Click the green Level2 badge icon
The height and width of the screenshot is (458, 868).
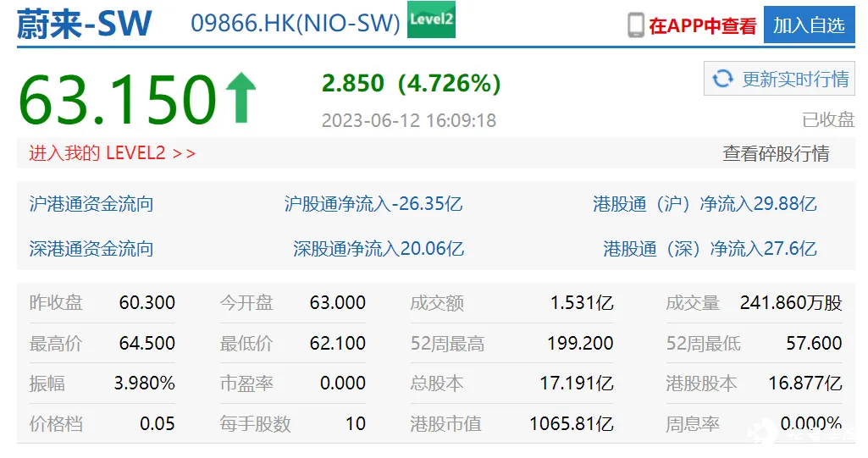[431, 20]
